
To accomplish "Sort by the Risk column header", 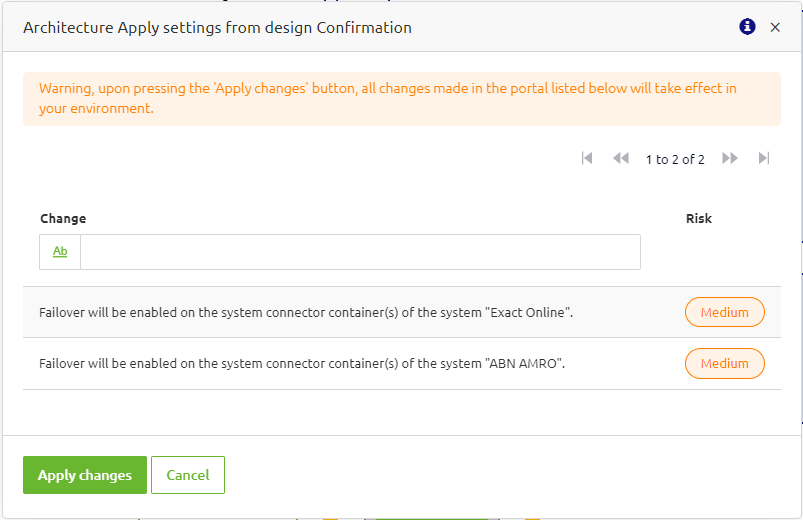I will pos(699,218).
